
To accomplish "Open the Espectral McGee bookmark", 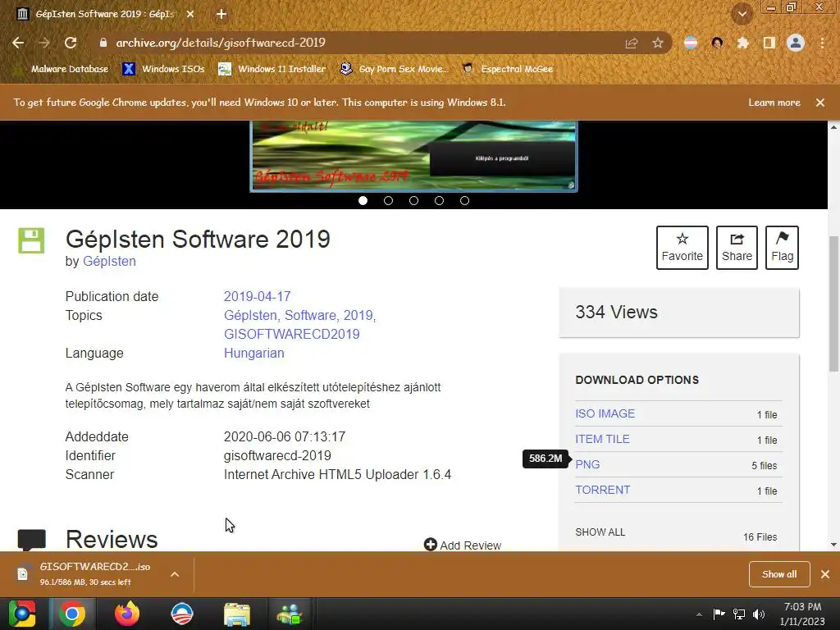I will [x=507, y=69].
